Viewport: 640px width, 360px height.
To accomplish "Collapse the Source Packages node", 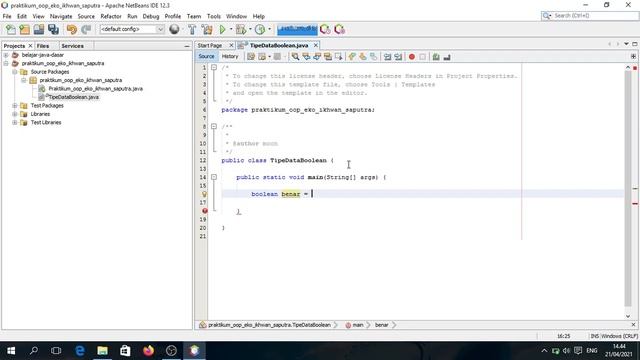I will tap(15, 72).
